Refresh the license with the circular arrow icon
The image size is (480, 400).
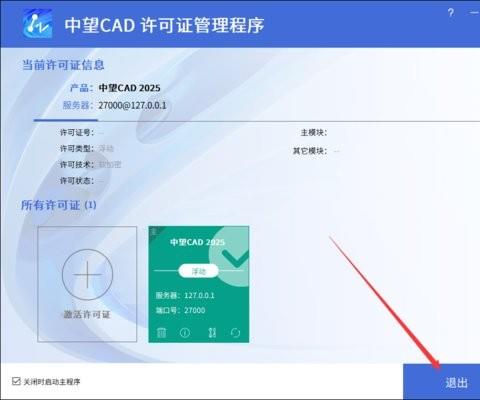[x=235, y=333]
